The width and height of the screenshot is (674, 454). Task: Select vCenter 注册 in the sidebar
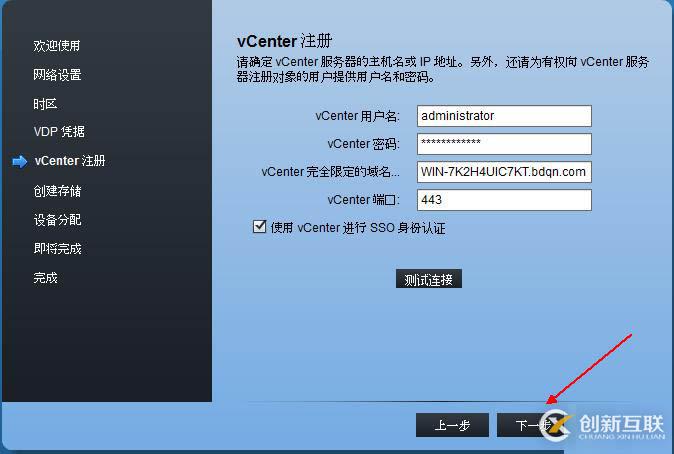tap(70, 161)
